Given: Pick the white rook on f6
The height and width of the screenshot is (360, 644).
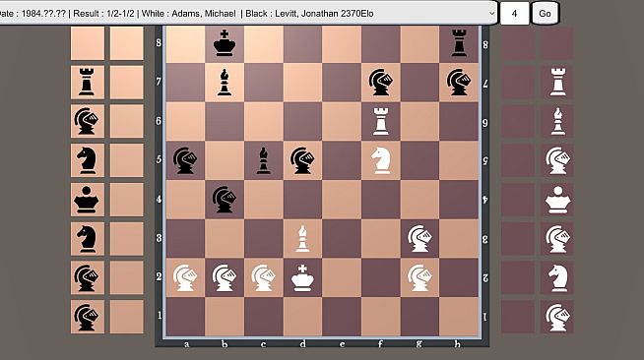Looking at the screenshot, I should (381, 121).
